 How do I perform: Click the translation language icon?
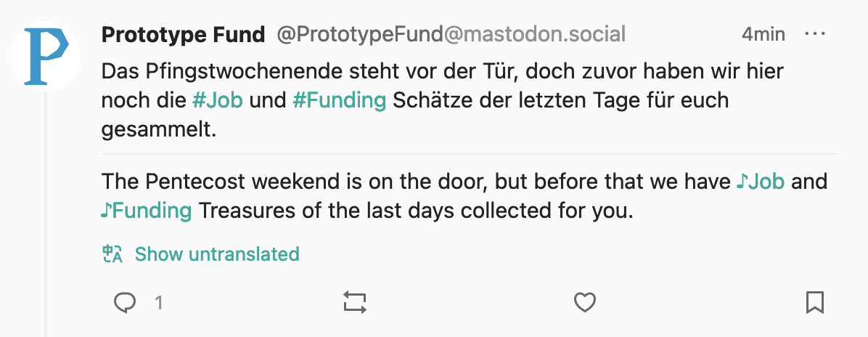point(112,254)
